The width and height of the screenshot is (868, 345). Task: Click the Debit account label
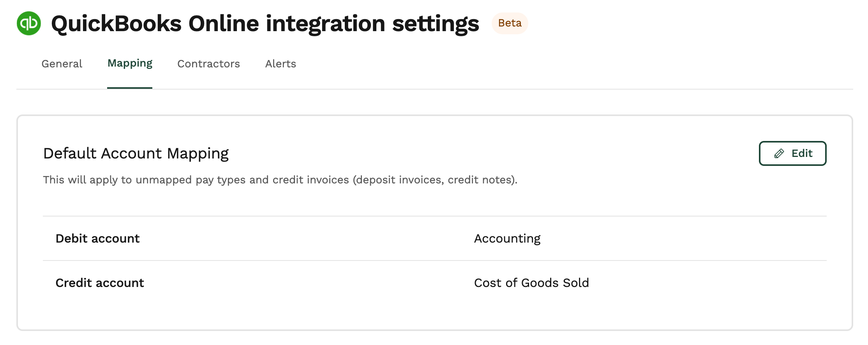[x=97, y=238]
